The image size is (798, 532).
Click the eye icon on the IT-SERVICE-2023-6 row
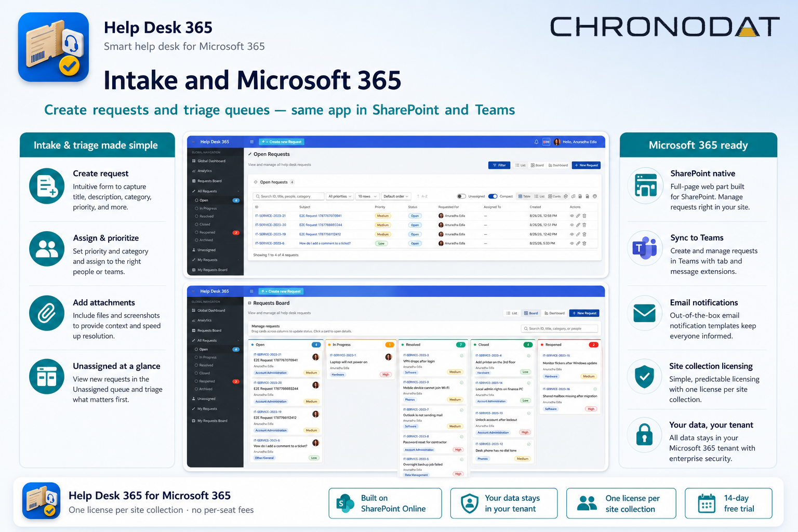pos(572,243)
